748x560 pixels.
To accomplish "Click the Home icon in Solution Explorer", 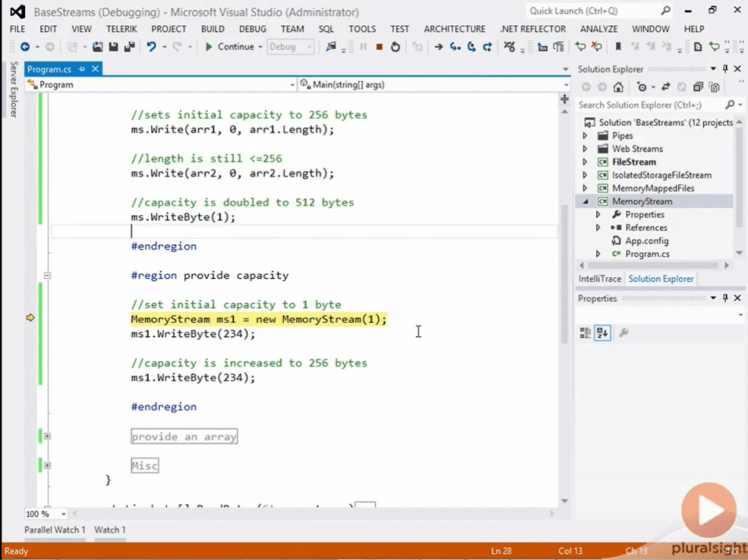I will click(x=618, y=87).
